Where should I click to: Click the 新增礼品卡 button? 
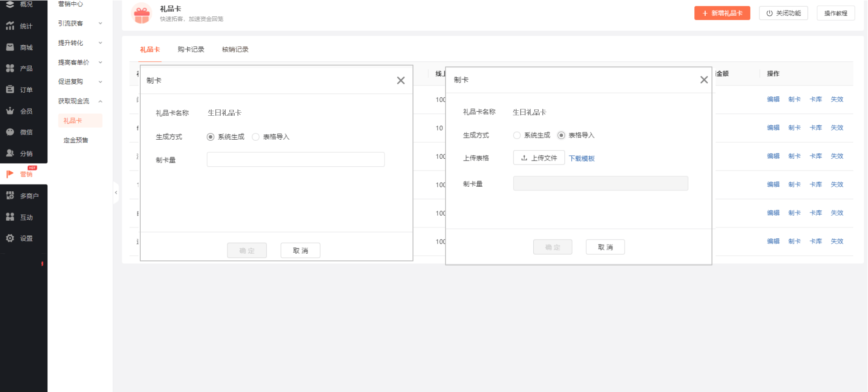pos(722,13)
